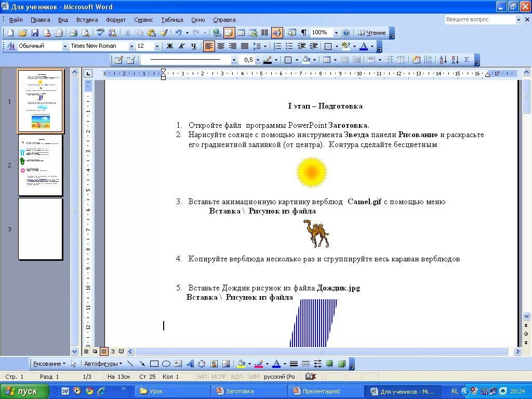Justify the paragraph text
532x399 pixels.
[x=244, y=46]
